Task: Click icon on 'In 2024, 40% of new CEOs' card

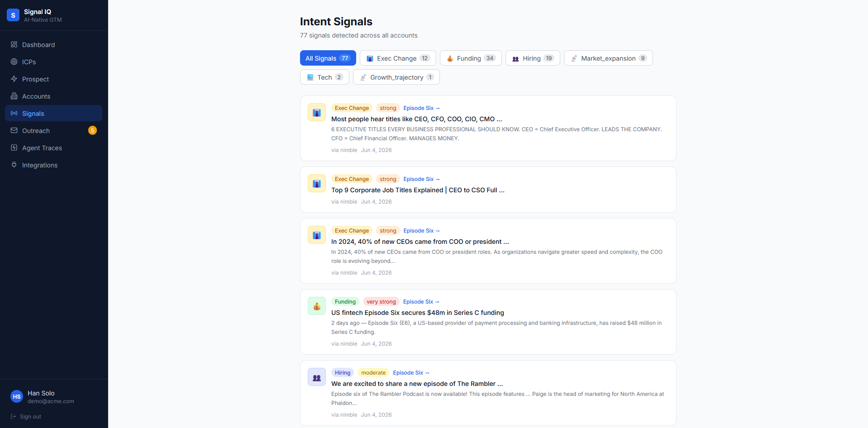Action: pos(317,235)
